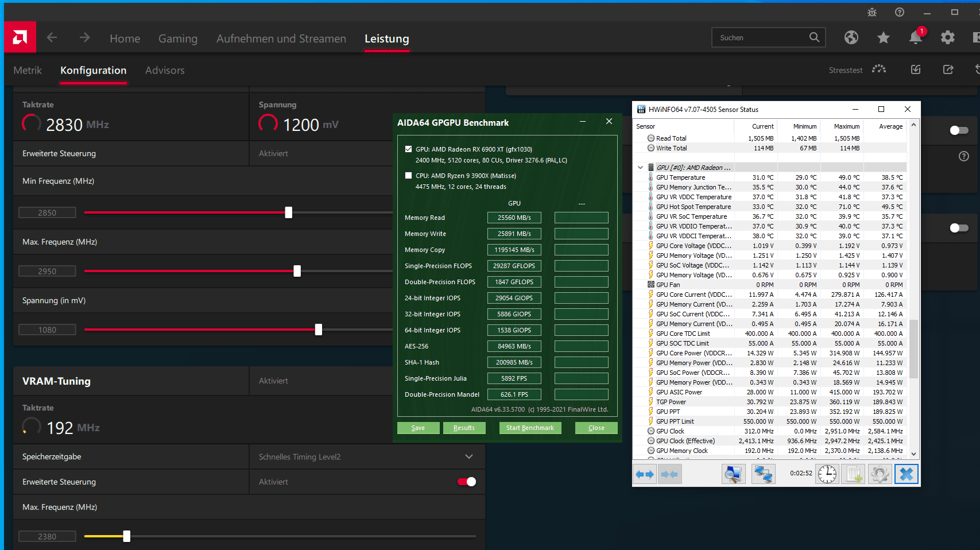Open the help question mark icon
The width and height of the screenshot is (980, 550).
[x=899, y=12]
